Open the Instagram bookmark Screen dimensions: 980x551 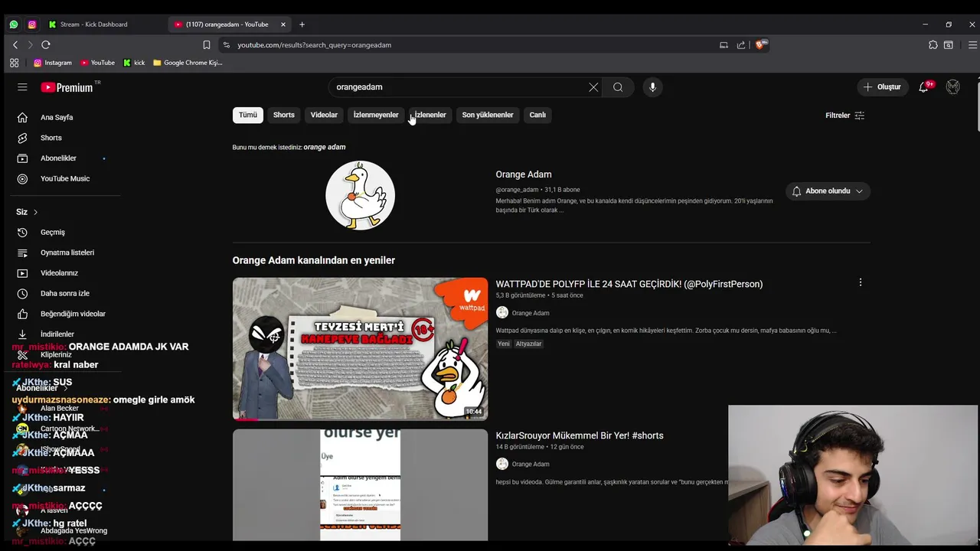click(53, 63)
